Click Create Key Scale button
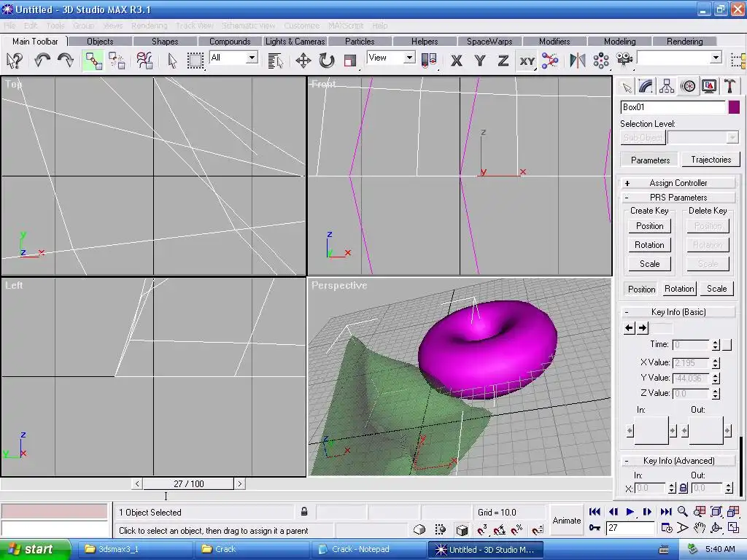Image resolution: width=747 pixels, height=560 pixels. point(649,264)
